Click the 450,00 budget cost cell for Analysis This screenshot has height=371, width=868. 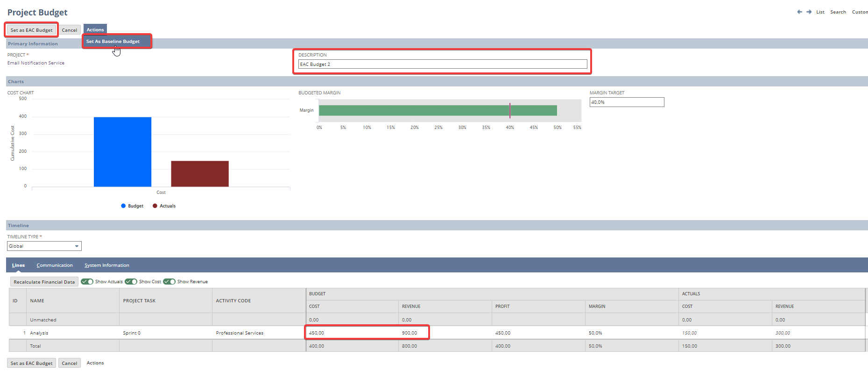click(x=353, y=333)
